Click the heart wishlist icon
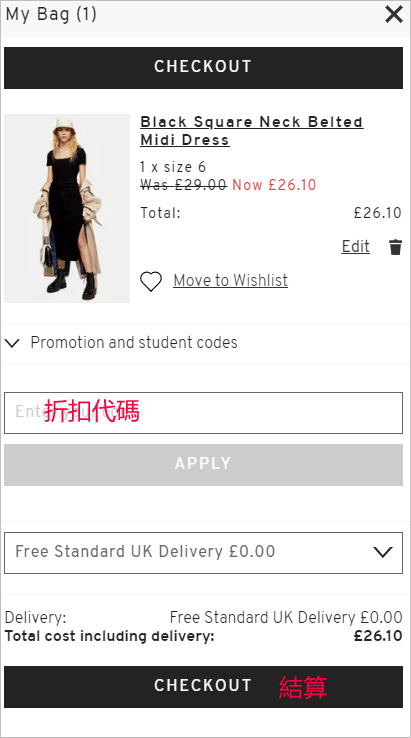 click(x=151, y=281)
